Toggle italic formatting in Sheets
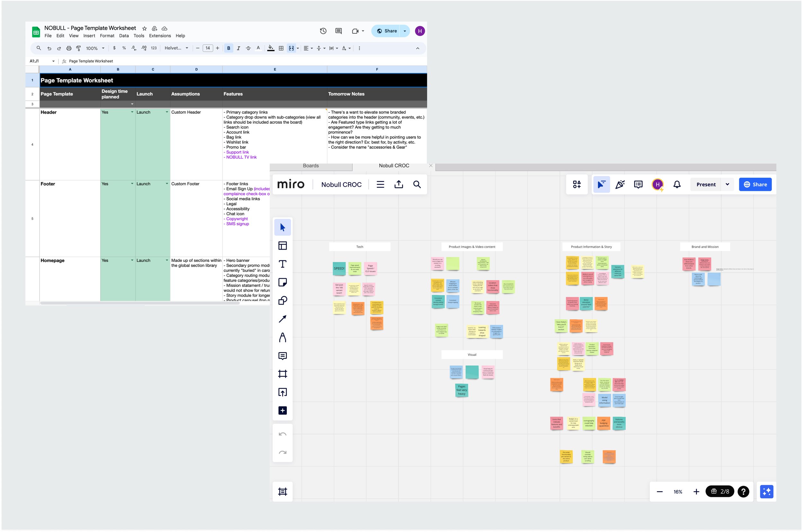803x532 pixels. [x=239, y=48]
